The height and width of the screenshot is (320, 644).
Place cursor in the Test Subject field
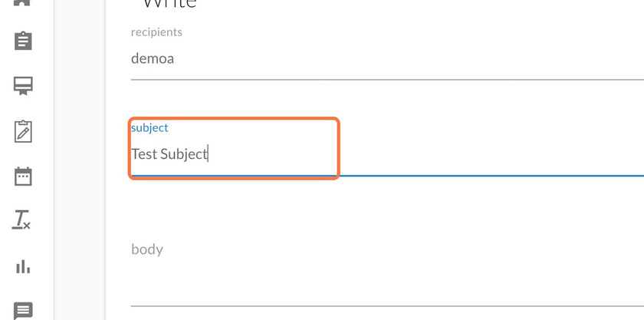[387, 154]
